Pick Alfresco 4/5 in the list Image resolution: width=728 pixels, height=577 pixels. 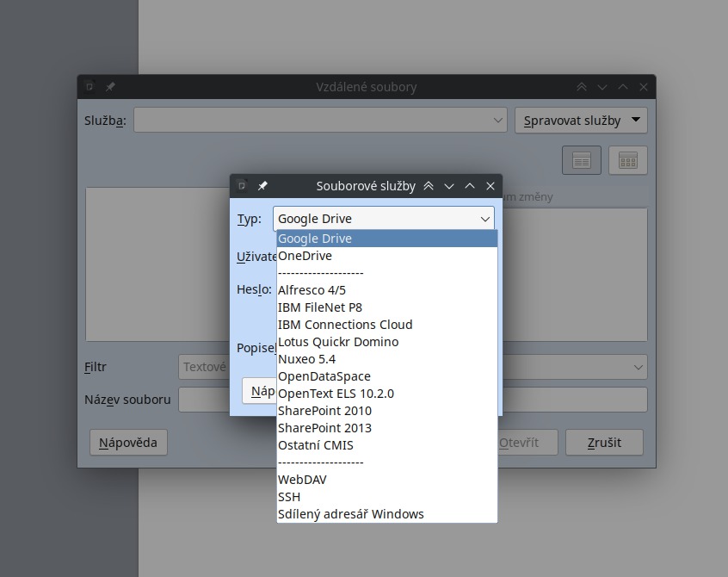[x=312, y=290]
